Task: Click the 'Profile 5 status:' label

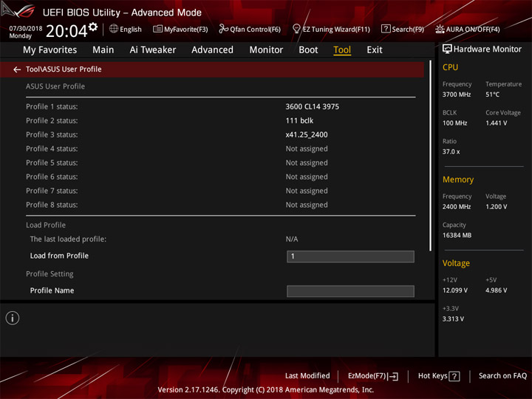Action: 52,163
